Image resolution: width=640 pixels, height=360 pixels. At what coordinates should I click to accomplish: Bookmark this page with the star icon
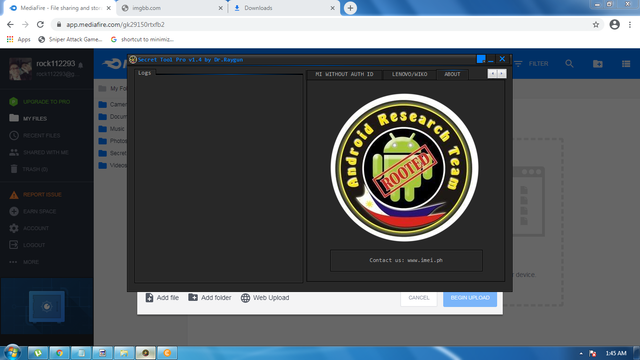596,24
